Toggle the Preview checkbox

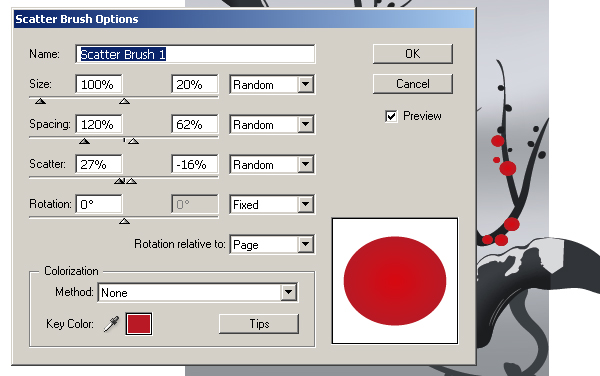pyautogui.click(x=391, y=116)
